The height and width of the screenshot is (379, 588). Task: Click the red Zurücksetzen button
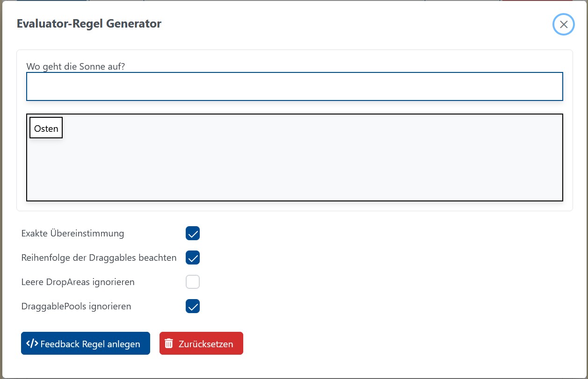pos(201,343)
